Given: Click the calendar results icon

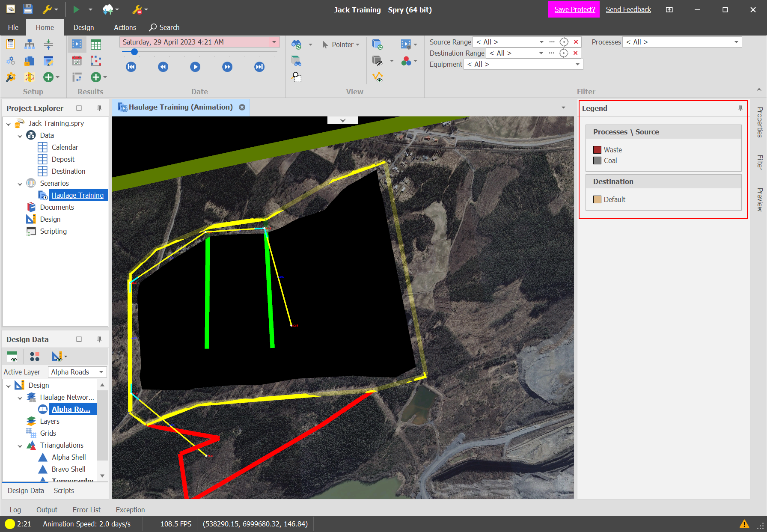Looking at the screenshot, I should 77,61.
